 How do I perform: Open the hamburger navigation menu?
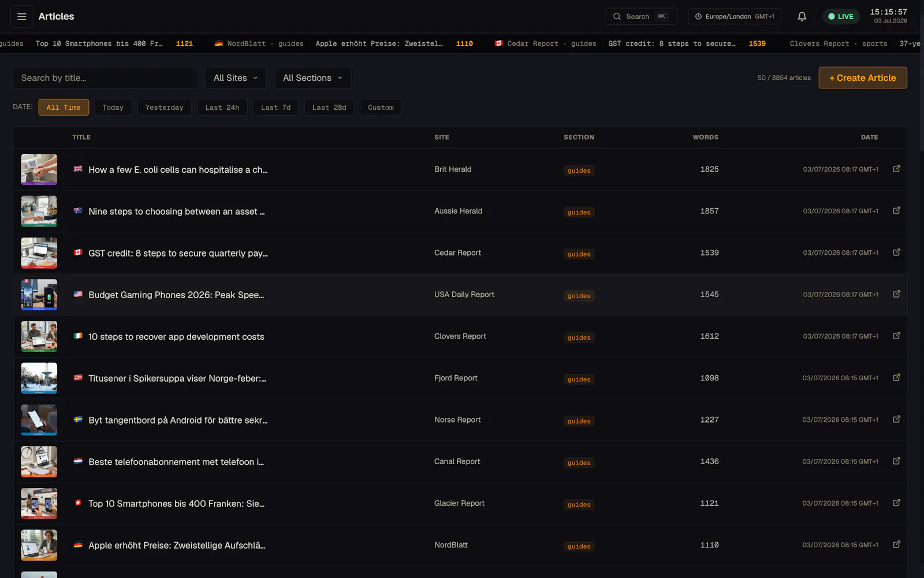(x=21, y=17)
